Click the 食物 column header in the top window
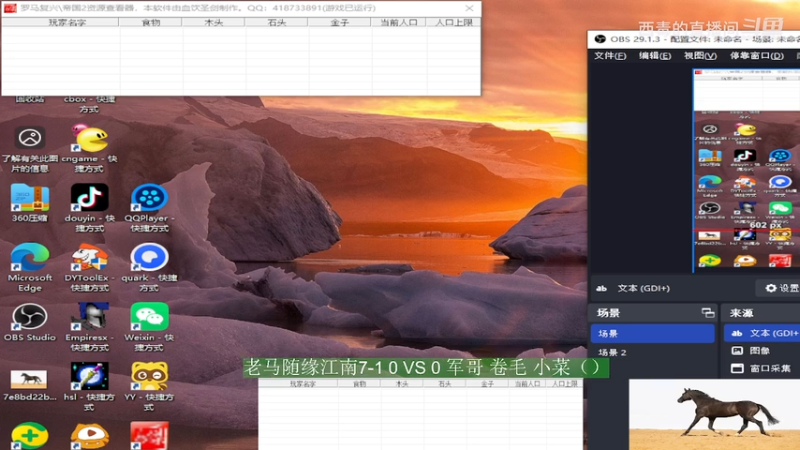This screenshot has height=450, width=800. click(150, 22)
